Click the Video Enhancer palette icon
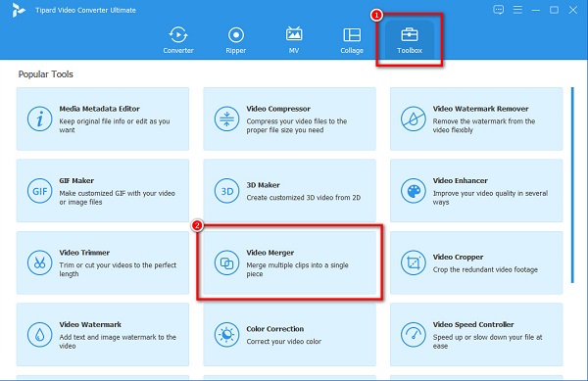The width and height of the screenshot is (588, 381). click(x=413, y=191)
